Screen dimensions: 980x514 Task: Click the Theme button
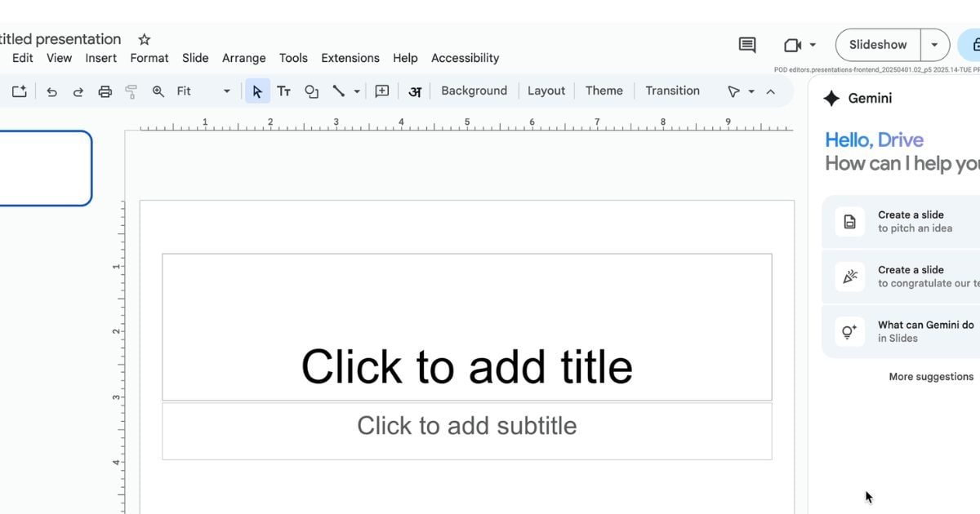[604, 91]
